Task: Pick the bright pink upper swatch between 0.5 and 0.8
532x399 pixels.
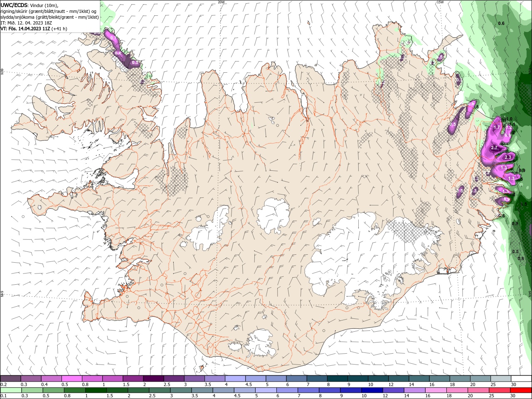Action: pyautogui.click(x=72, y=379)
